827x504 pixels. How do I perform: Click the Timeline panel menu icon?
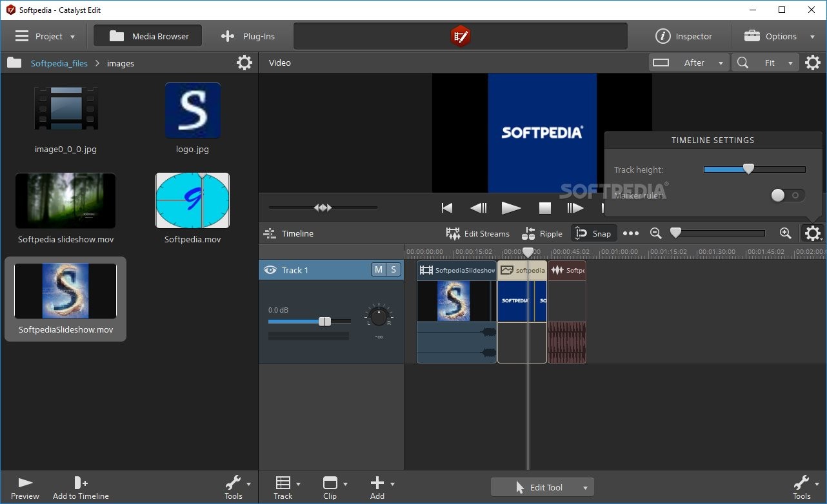click(x=269, y=233)
